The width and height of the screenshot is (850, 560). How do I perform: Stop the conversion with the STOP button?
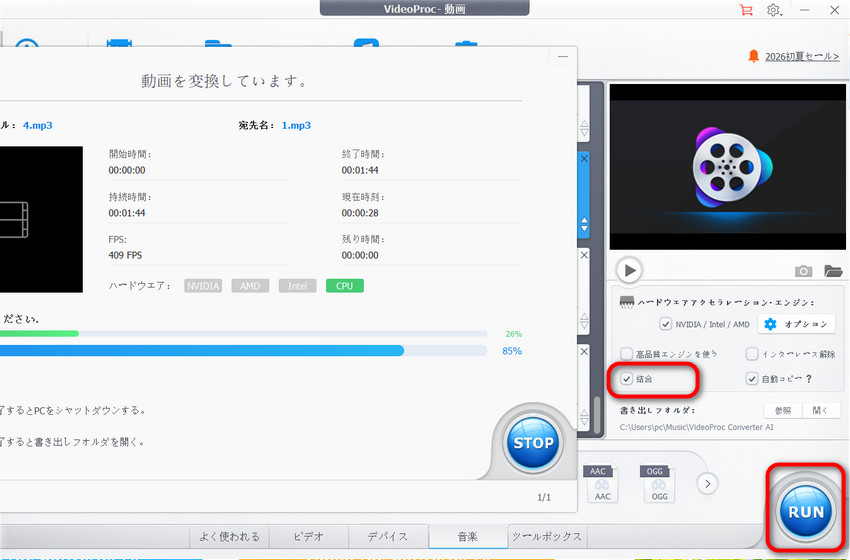tap(533, 443)
